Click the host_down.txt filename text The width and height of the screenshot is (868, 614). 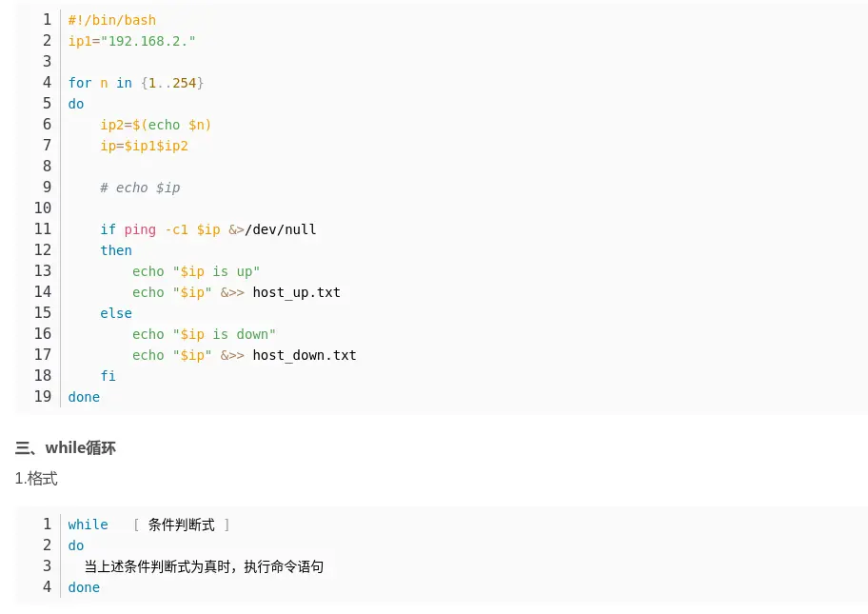coord(304,355)
